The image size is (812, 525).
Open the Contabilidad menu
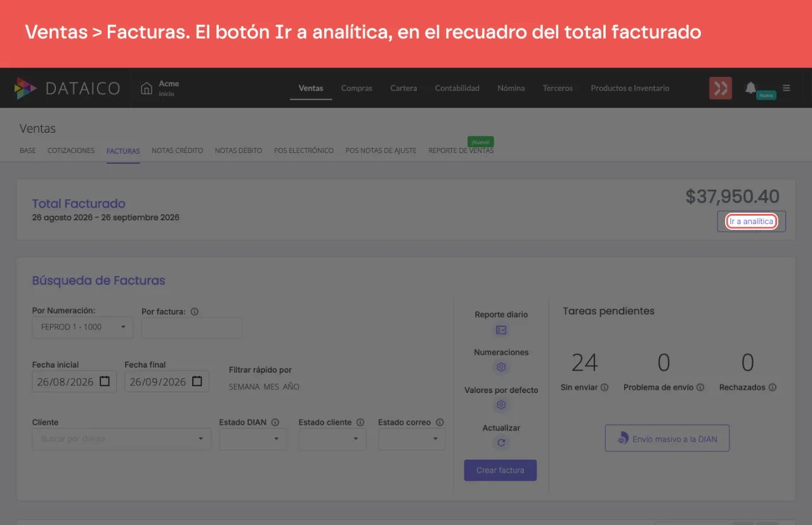point(457,88)
